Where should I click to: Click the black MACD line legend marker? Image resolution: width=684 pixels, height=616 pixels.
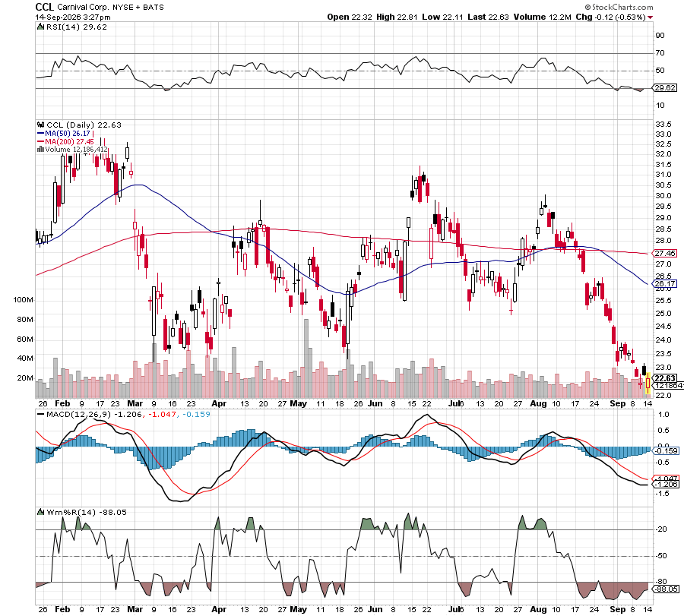41,414
